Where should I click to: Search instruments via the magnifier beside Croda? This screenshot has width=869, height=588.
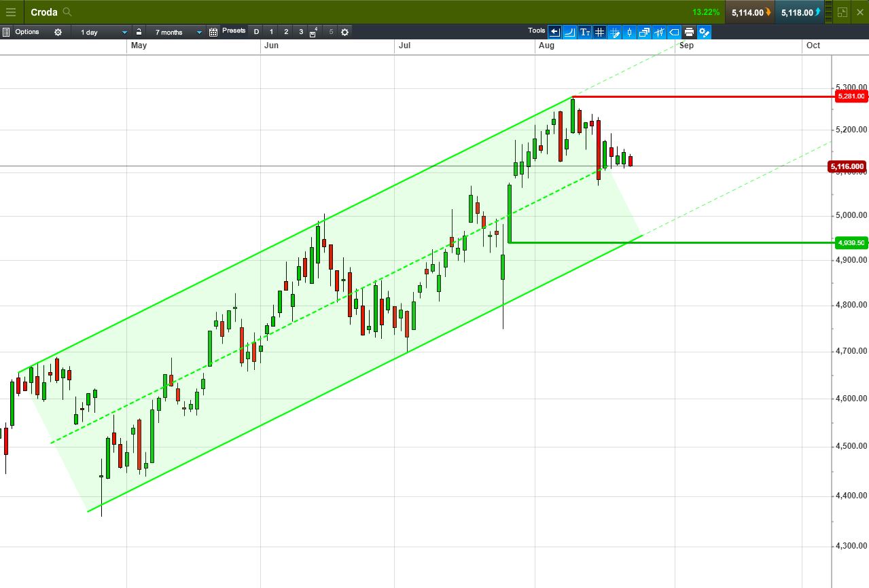67,12
